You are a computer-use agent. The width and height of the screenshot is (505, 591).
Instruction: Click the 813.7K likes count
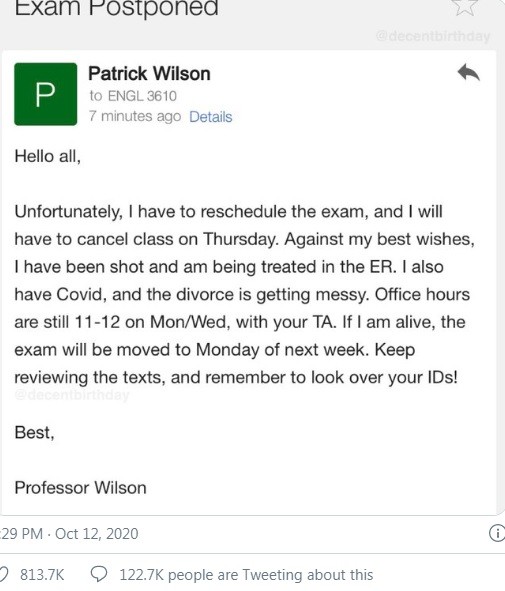click(x=42, y=575)
